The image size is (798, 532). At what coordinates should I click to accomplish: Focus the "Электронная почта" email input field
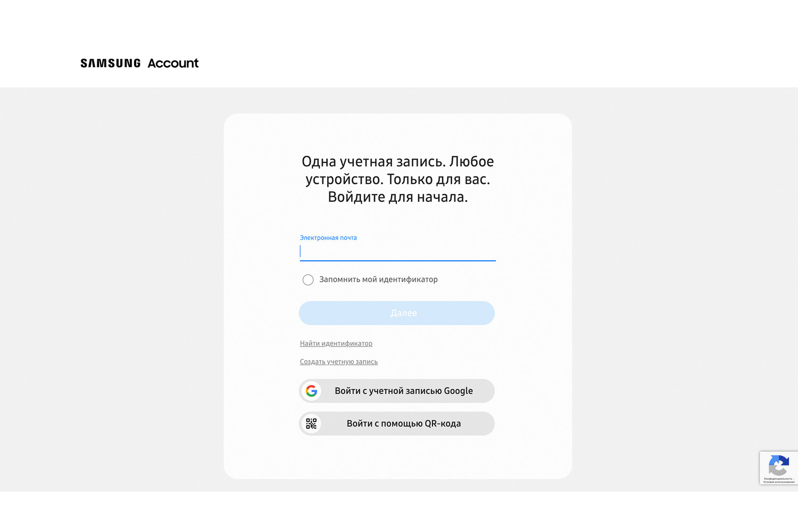(x=398, y=251)
